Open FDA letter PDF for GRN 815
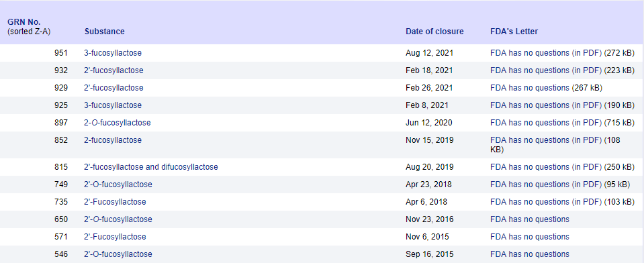The image size is (644, 263). [546, 167]
